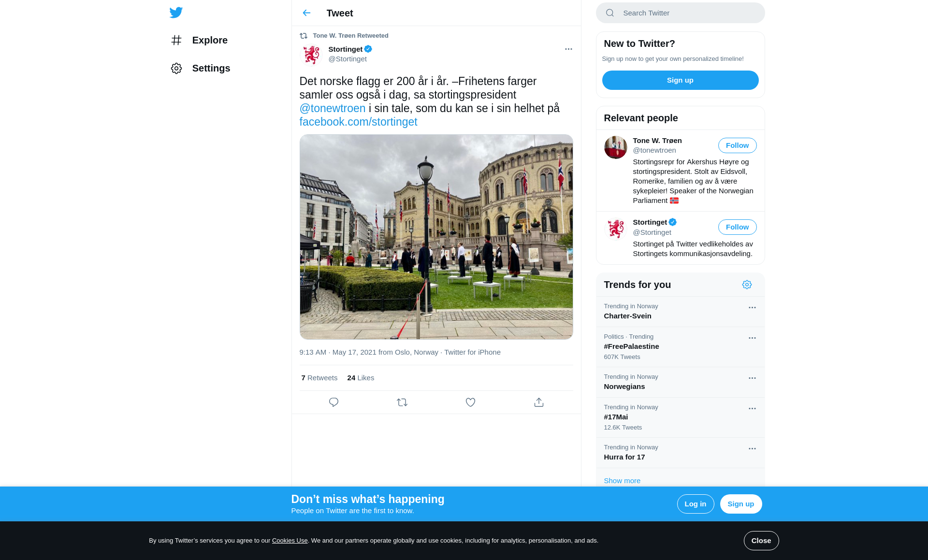Viewport: 928px width, 560px height.
Task: Click the share tweet icon
Action: 539,402
